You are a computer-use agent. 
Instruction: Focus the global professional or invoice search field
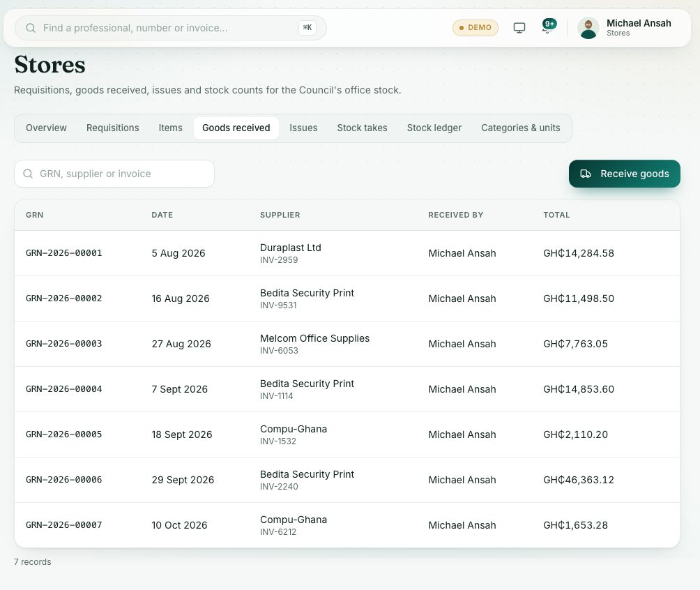point(171,28)
